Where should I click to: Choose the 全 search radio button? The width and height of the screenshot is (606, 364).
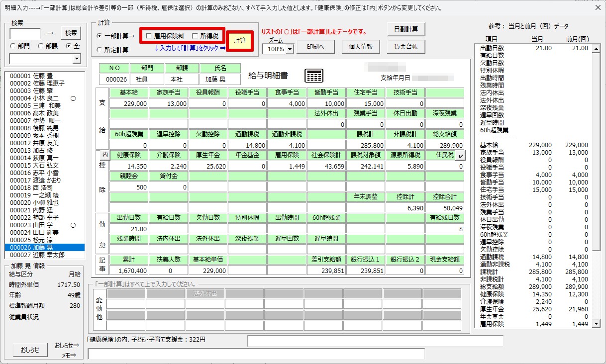pyautogui.click(x=68, y=46)
